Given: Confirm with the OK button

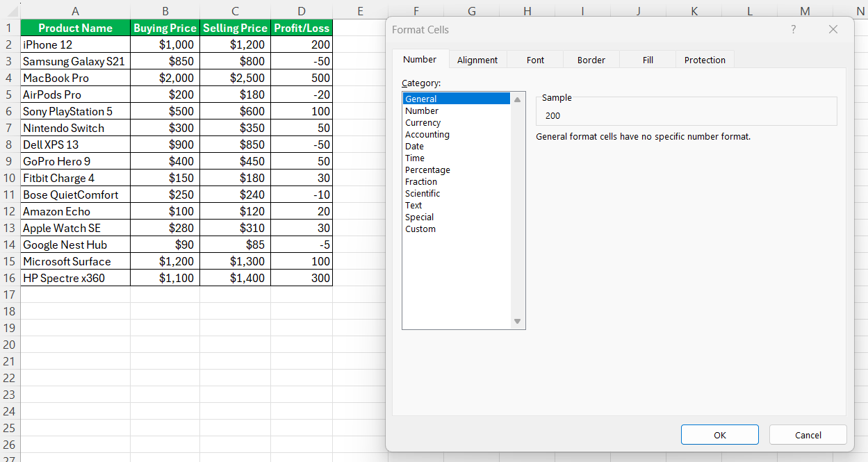Looking at the screenshot, I should coord(720,435).
